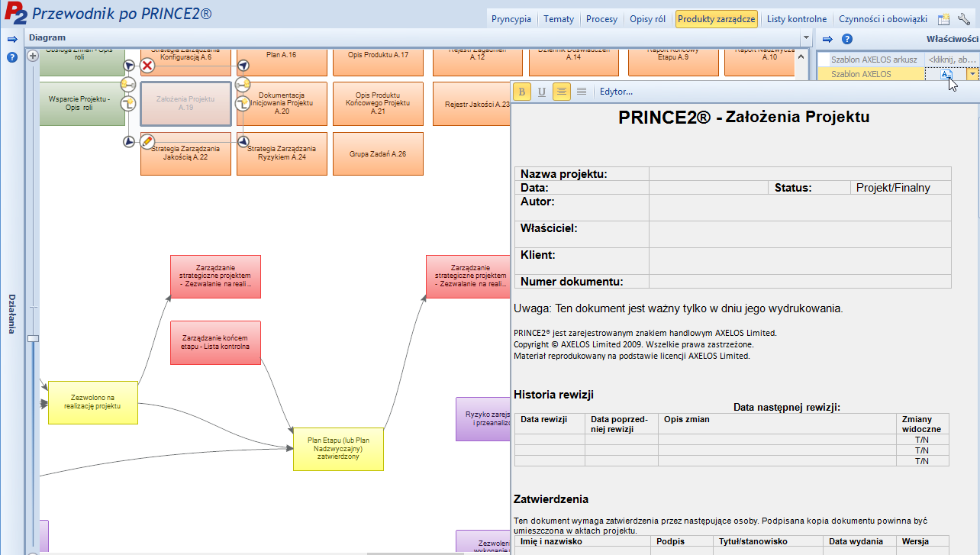Toggle center alignment in editor toolbar
980x555 pixels.
pyautogui.click(x=562, y=92)
